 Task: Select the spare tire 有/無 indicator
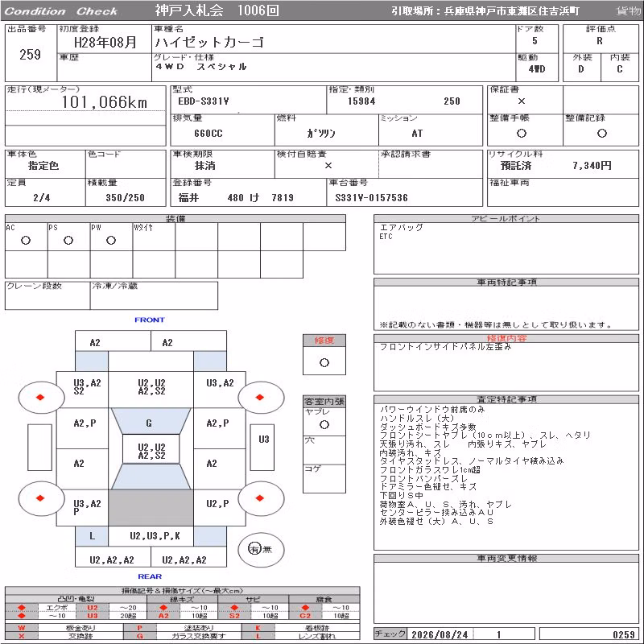(x=260, y=549)
